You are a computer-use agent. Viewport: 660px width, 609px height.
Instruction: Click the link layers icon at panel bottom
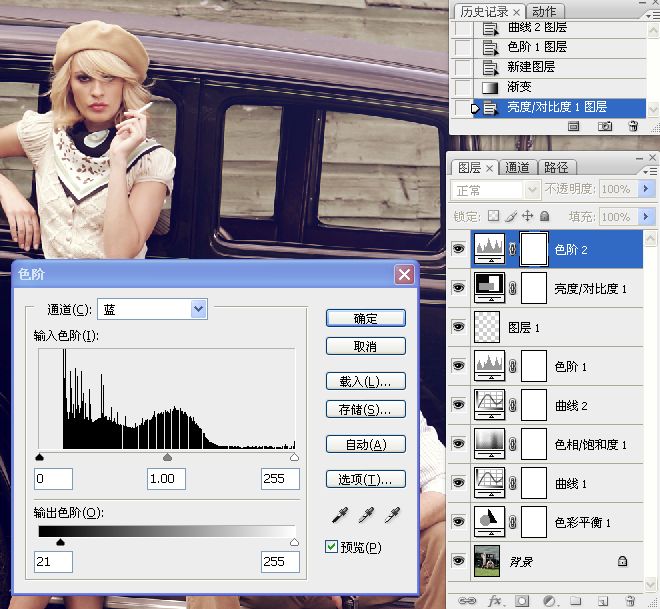[x=466, y=601]
